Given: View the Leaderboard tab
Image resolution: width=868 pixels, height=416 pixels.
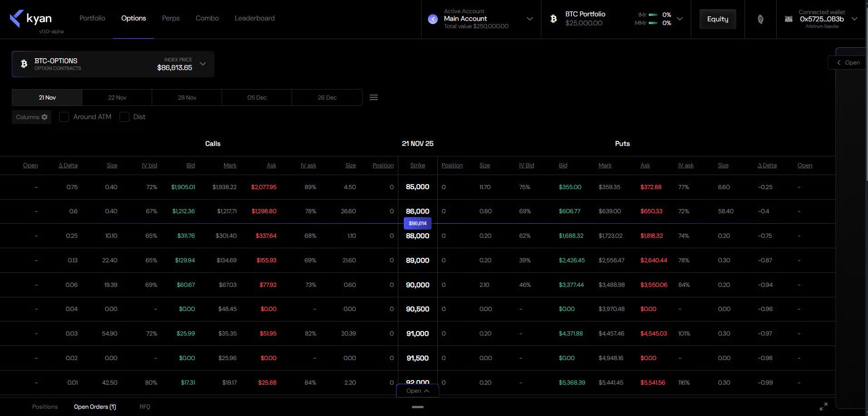Looking at the screenshot, I should [x=255, y=18].
